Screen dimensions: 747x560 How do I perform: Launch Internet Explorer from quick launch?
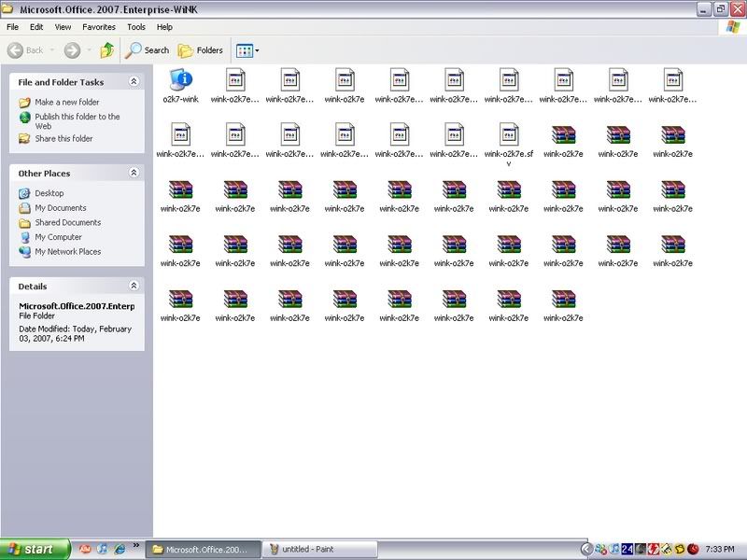(x=120, y=549)
